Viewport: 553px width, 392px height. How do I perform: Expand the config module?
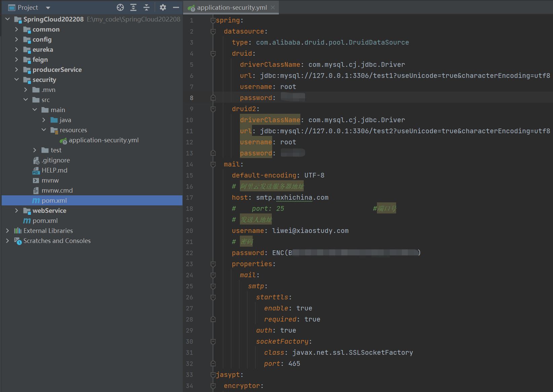click(x=16, y=39)
